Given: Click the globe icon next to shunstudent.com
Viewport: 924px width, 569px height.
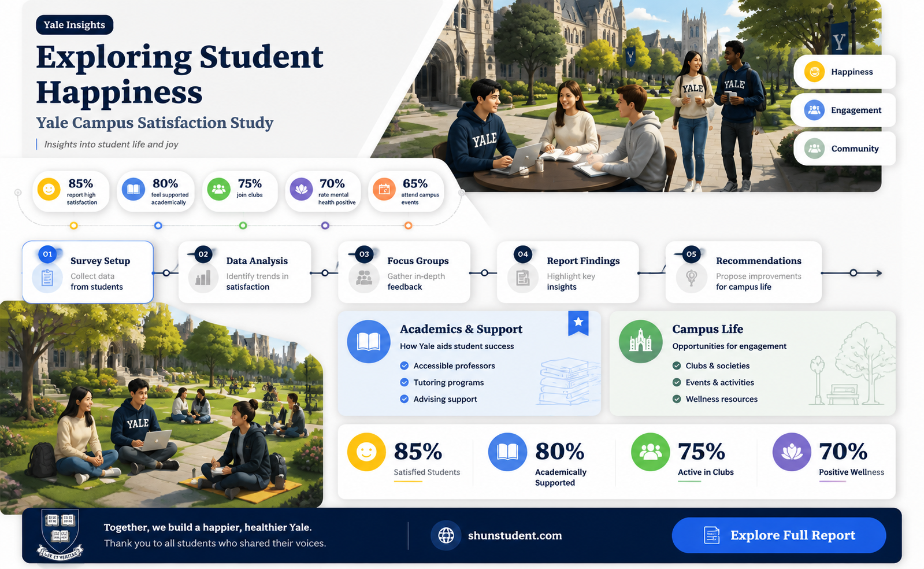Looking at the screenshot, I should [x=446, y=535].
